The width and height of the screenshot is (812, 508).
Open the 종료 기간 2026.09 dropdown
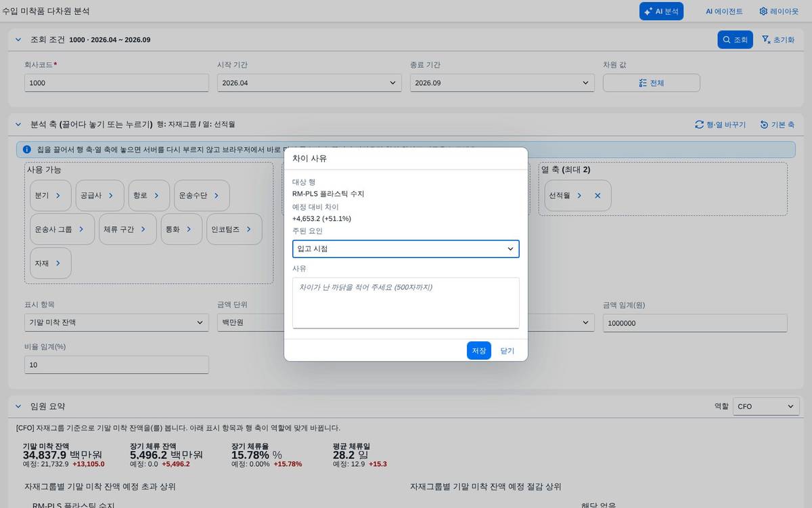[x=502, y=83]
